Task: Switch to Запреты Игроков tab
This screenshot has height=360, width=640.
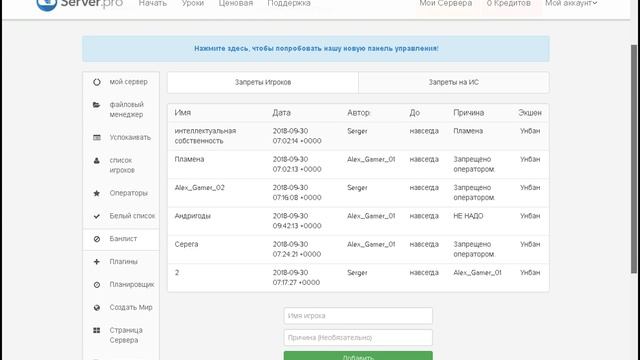Action: 263,82
